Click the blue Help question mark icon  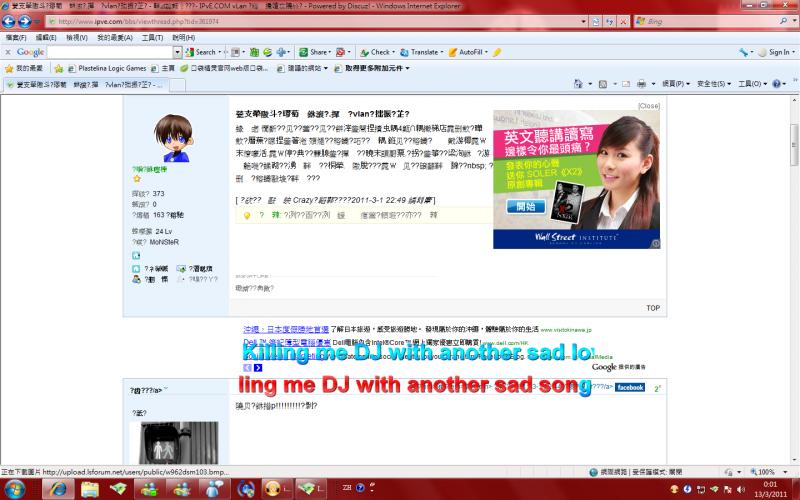pos(776,84)
